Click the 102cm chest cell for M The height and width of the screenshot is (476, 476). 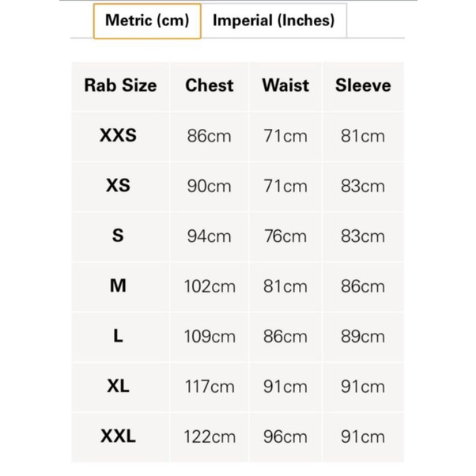point(210,286)
